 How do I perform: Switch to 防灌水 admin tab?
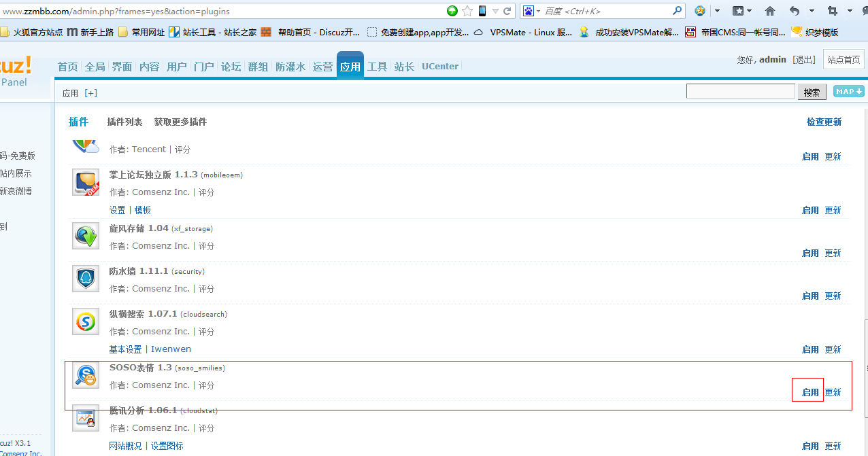290,67
